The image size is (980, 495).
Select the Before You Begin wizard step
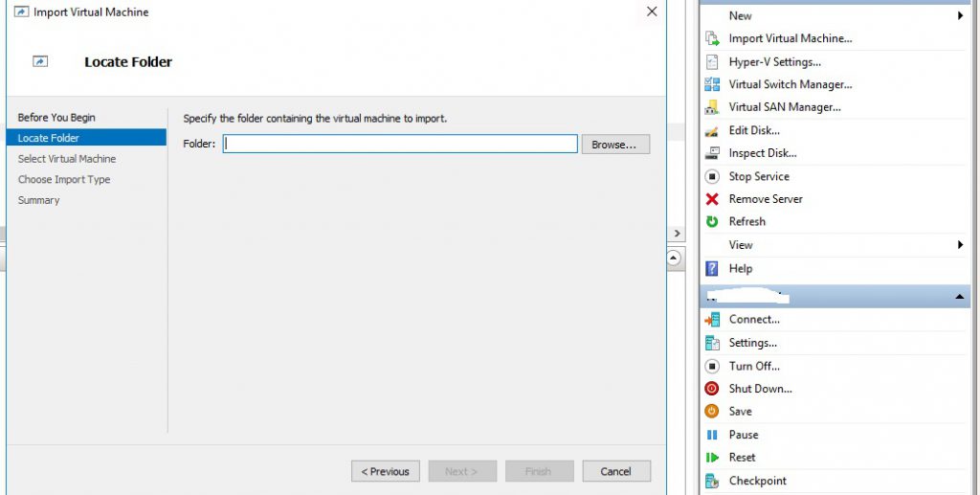coord(56,118)
